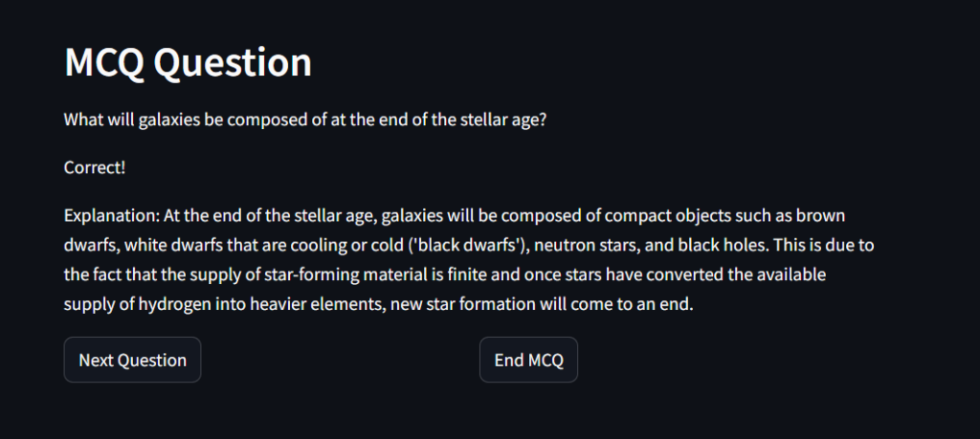This screenshot has height=439, width=980.
Task: Click the Next Question button
Action: [x=132, y=360]
